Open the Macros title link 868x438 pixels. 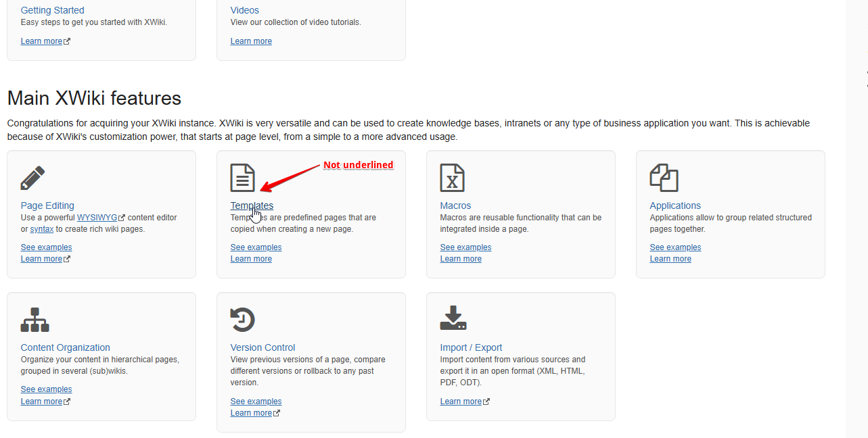[x=455, y=205]
